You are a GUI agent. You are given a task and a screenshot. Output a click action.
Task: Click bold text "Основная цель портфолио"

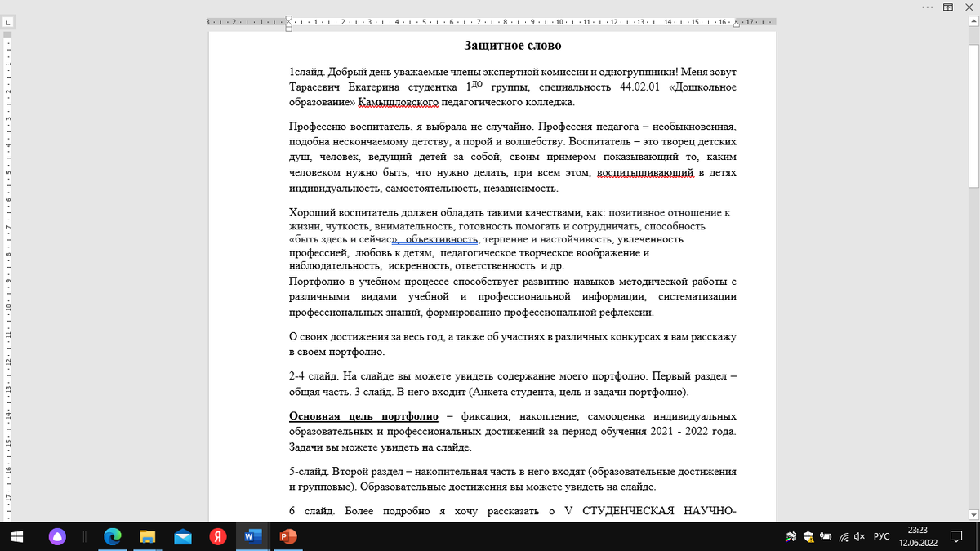click(364, 416)
